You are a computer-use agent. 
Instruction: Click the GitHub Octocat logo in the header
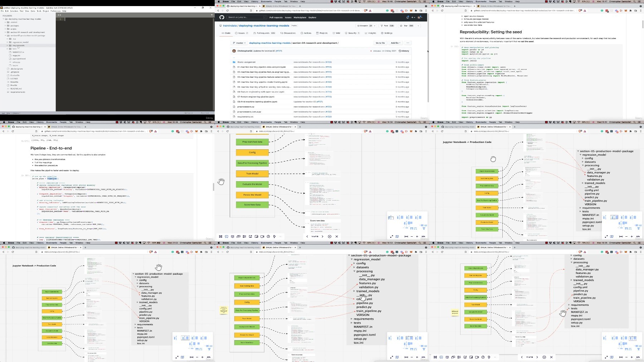222,17
